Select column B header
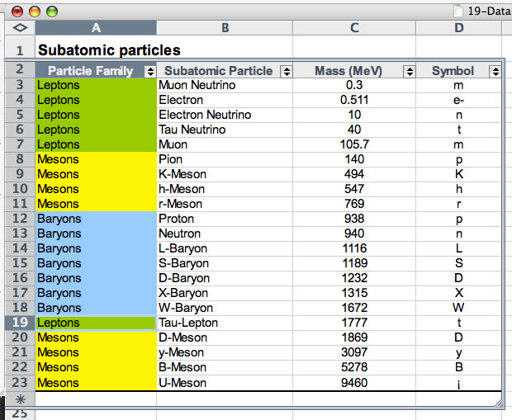 [x=225, y=28]
